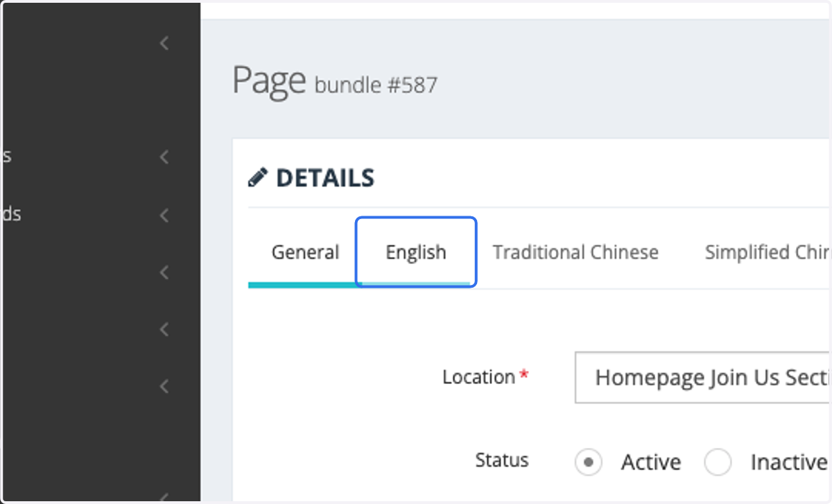Select the Active status radio button
Screen dimensions: 832x504
(x=588, y=462)
